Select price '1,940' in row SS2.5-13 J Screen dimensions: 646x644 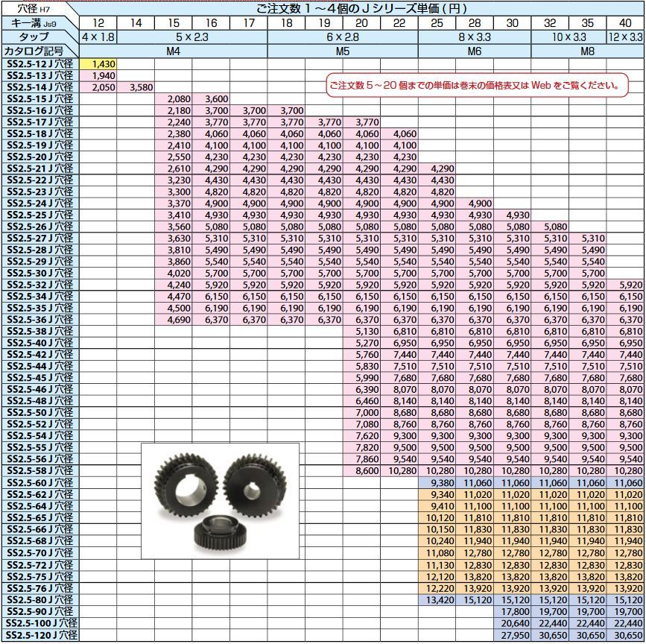(x=98, y=75)
